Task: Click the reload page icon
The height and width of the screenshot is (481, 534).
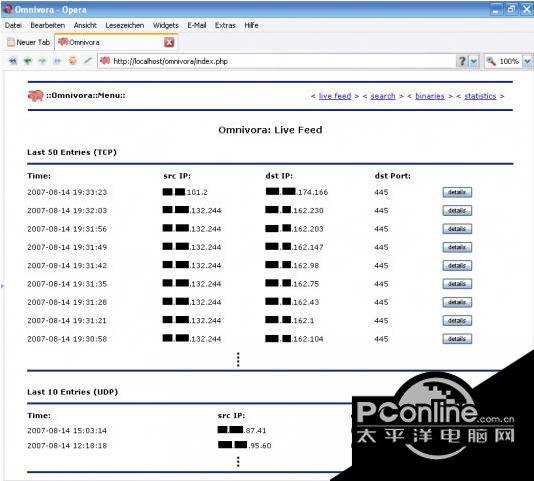Action: point(72,61)
